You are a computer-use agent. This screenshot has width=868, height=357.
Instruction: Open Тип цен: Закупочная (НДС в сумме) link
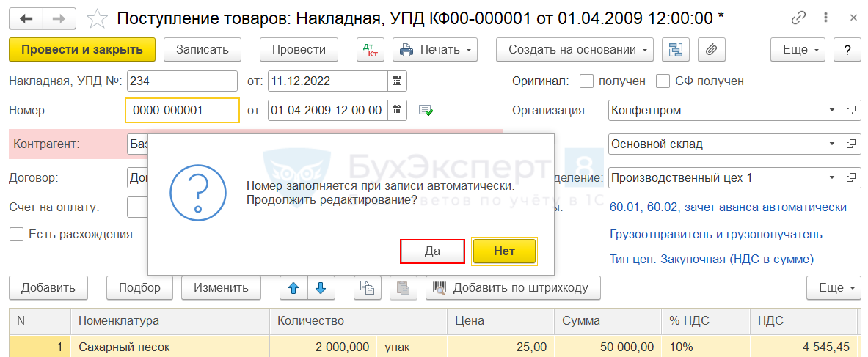(711, 259)
